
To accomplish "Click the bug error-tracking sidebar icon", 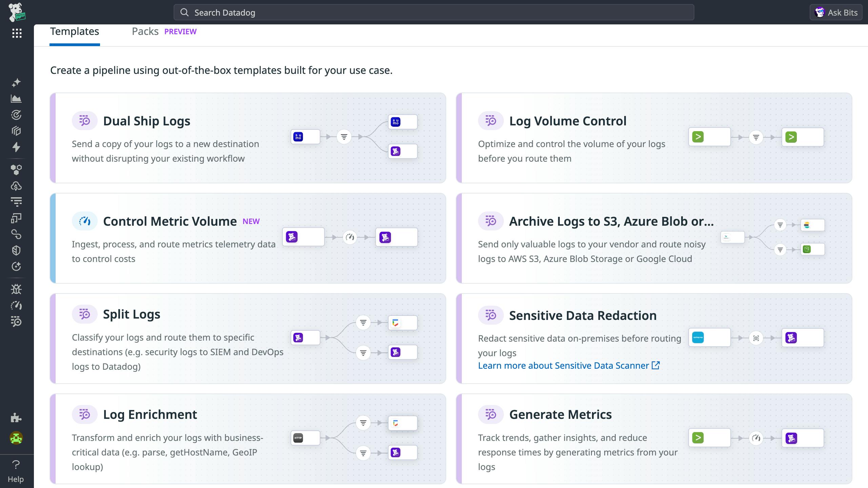I will (x=16, y=289).
